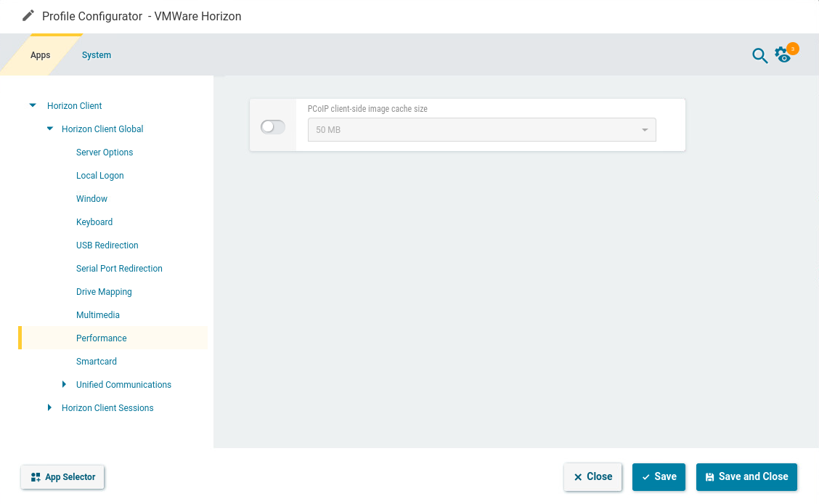Go to USB Redirection settings
819x504 pixels.
point(107,245)
